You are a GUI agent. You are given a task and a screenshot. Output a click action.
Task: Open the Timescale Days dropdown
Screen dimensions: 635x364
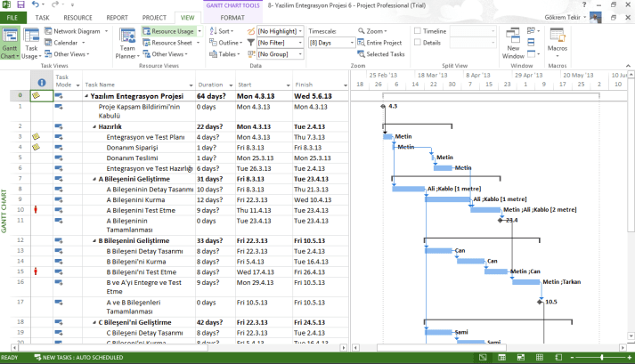(326, 42)
